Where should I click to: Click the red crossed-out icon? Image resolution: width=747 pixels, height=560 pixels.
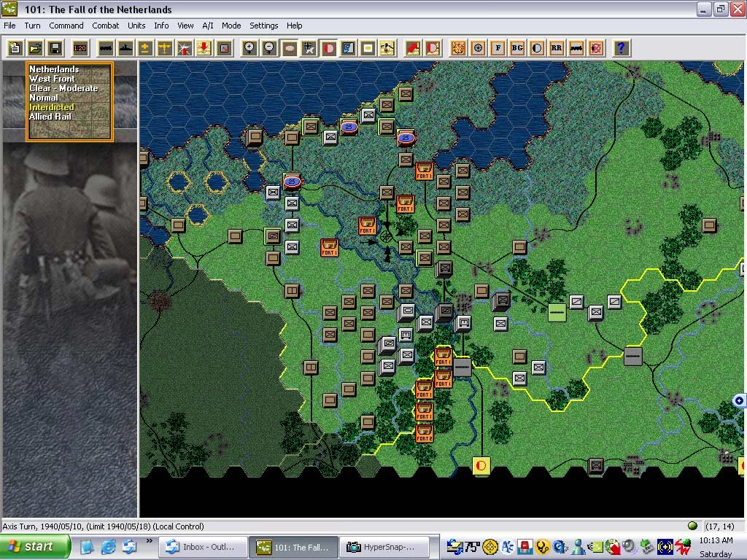click(x=596, y=47)
